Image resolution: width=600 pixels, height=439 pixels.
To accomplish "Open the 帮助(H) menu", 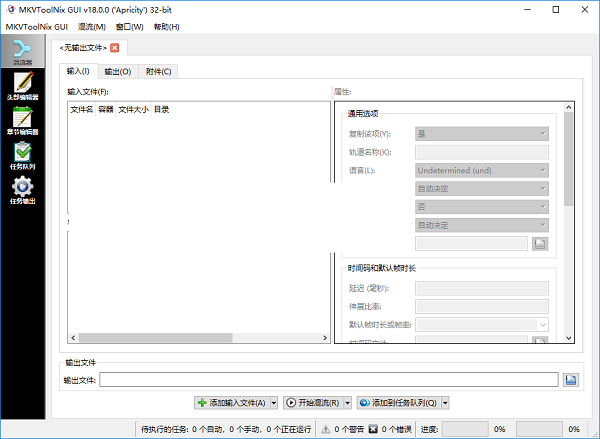I will (166, 27).
